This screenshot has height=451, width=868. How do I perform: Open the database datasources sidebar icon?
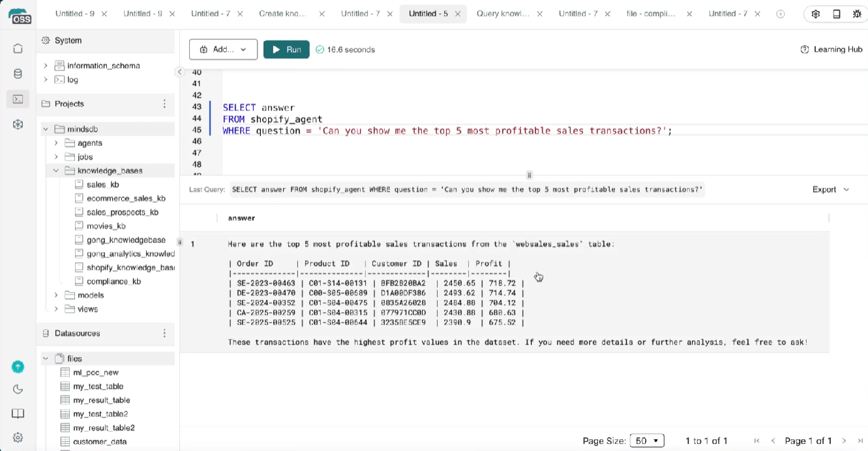point(18,74)
